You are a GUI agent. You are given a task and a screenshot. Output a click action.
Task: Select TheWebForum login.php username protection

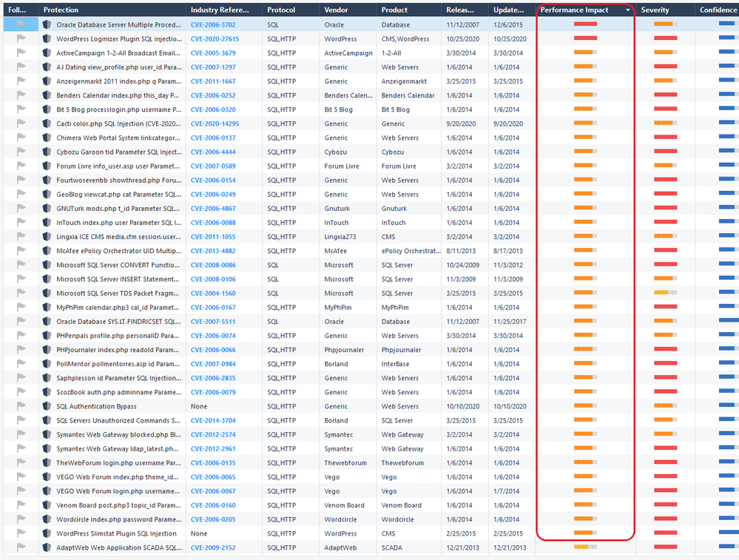tap(118, 463)
